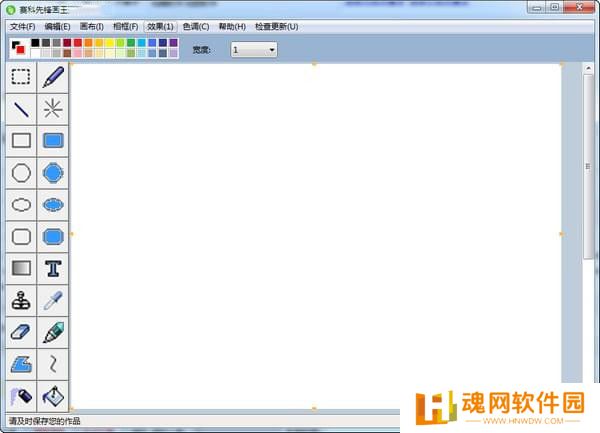Select the stamp tool
The height and width of the screenshot is (433, 600).
(x=21, y=300)
